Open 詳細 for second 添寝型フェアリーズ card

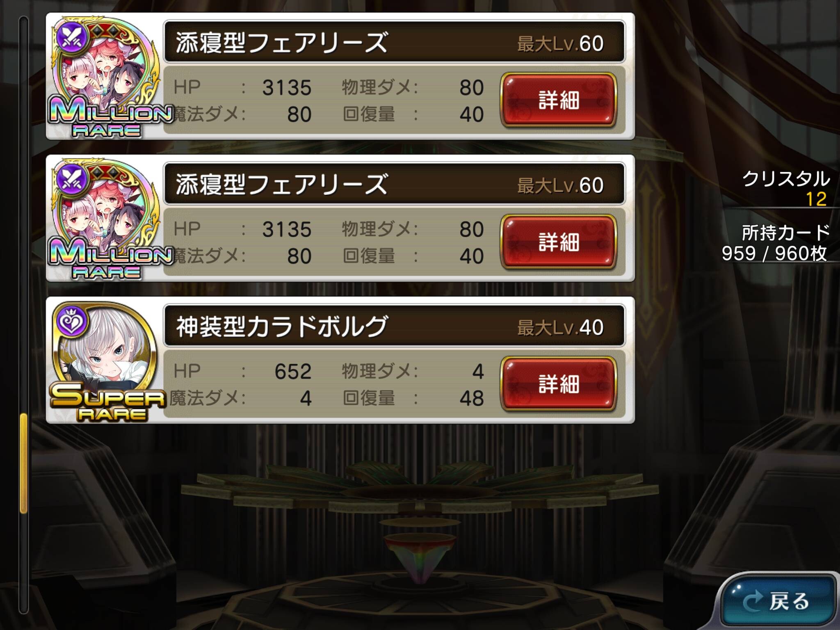click(559, 242)
